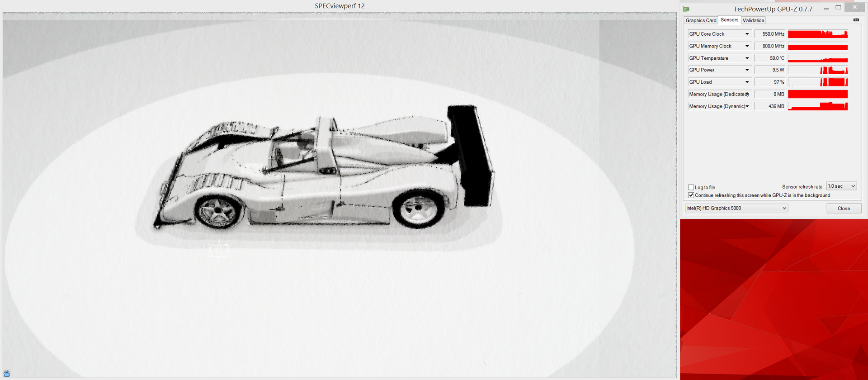Click the 59.0 °C temperature value

(x=770, y=58)
